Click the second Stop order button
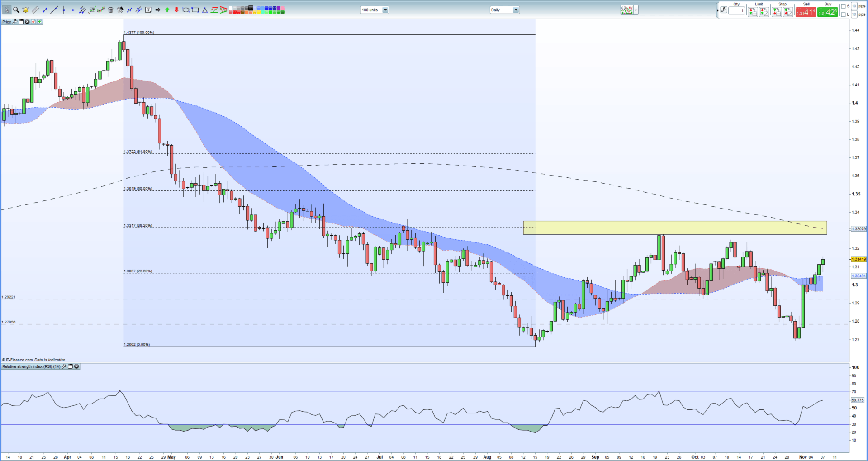 788,12
